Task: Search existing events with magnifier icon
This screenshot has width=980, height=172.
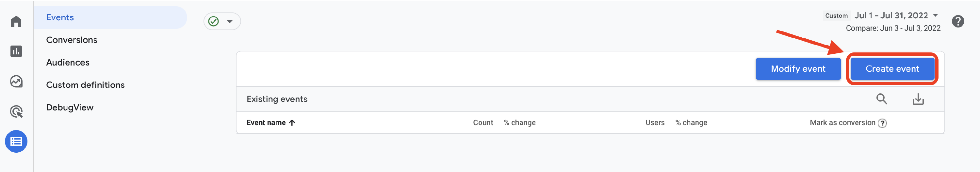Action: (x=881, y=99)
